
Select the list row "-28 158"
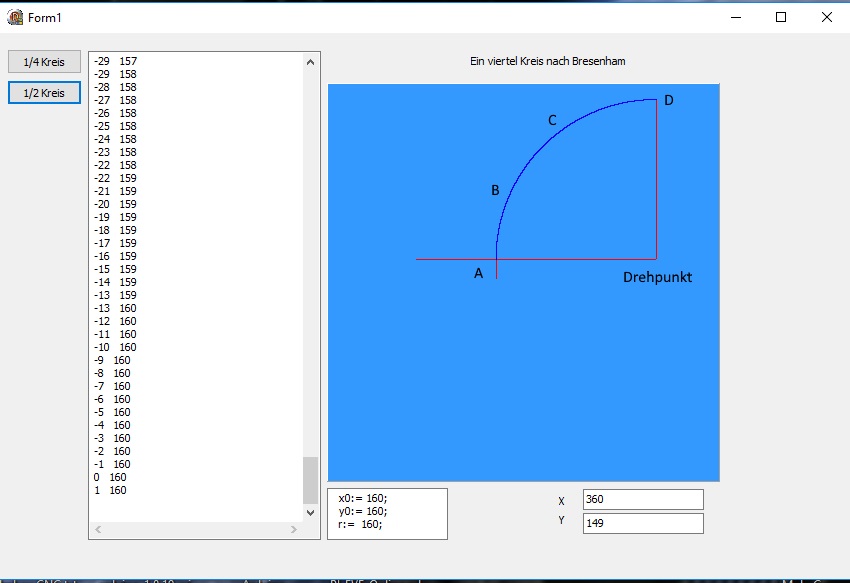pos(115,87)
